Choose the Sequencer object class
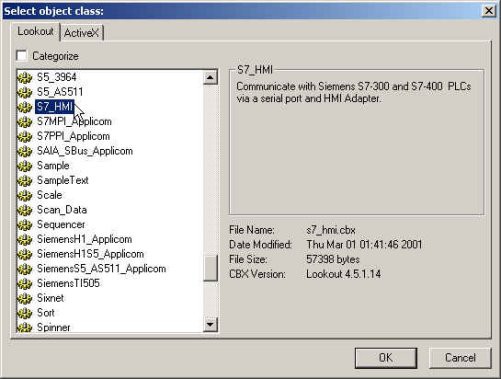This screenshot has height=379, width=501. click(61, 224)
